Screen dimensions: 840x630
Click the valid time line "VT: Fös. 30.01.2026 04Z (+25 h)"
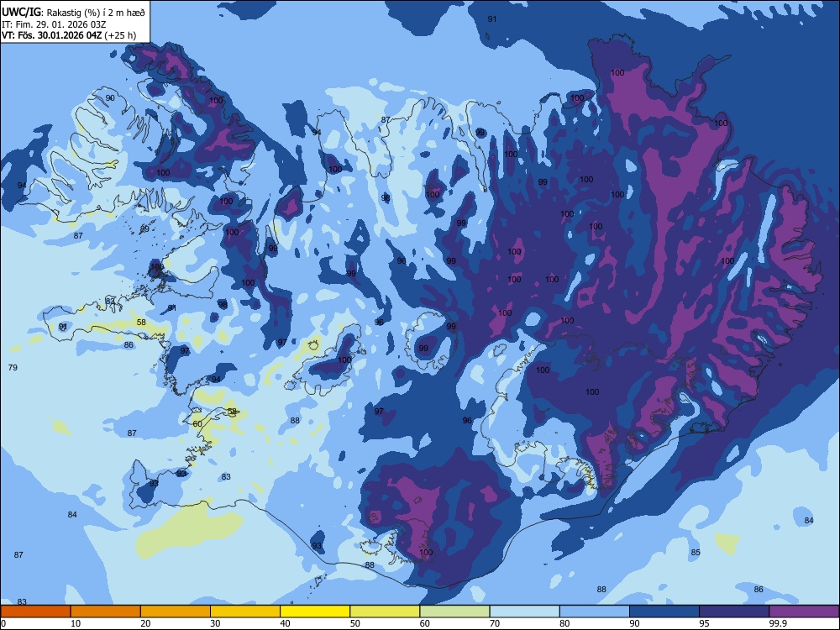[x=69, y=35]
